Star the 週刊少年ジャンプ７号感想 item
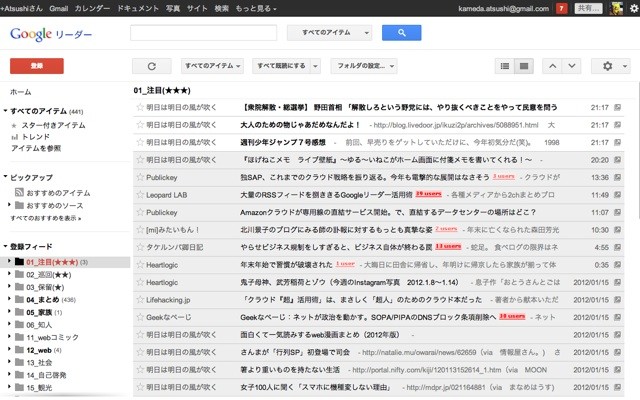This screenshot has height=400, width=640. [x=140, y=142]
